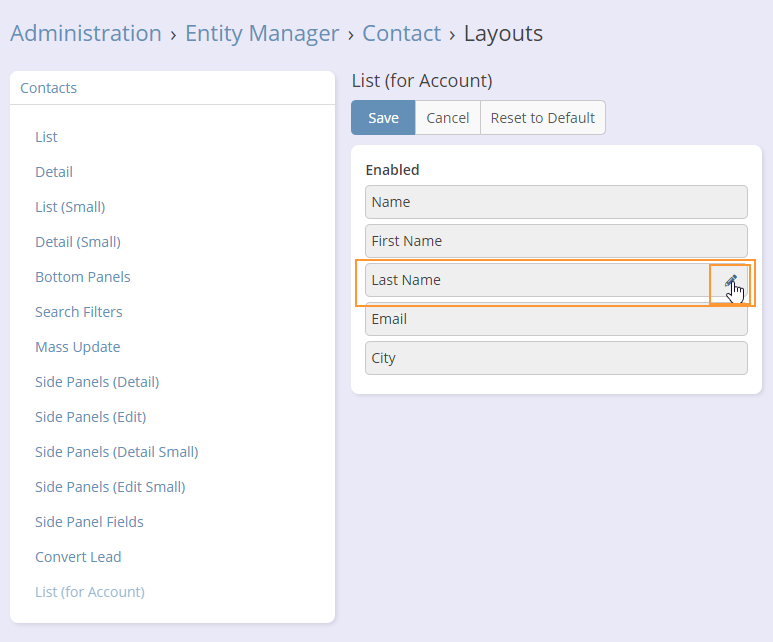773x642 pixels.
Task: Click the pencil edit icon on Last Name
Action: (730, 282)
